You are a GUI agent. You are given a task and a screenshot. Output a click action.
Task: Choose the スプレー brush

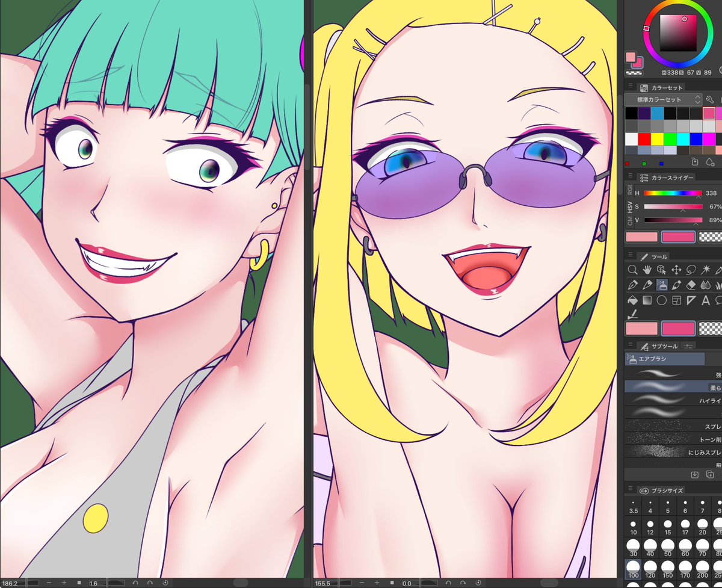point(673,426)
